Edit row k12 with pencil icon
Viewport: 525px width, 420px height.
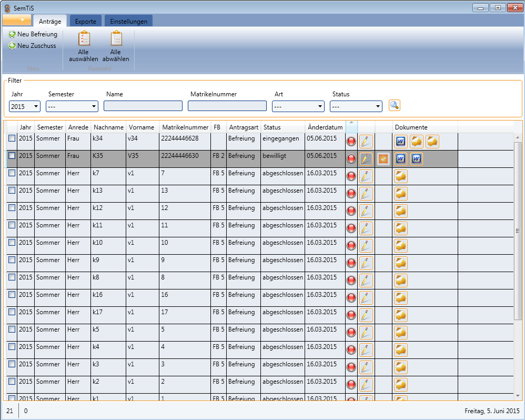point(366,211)
